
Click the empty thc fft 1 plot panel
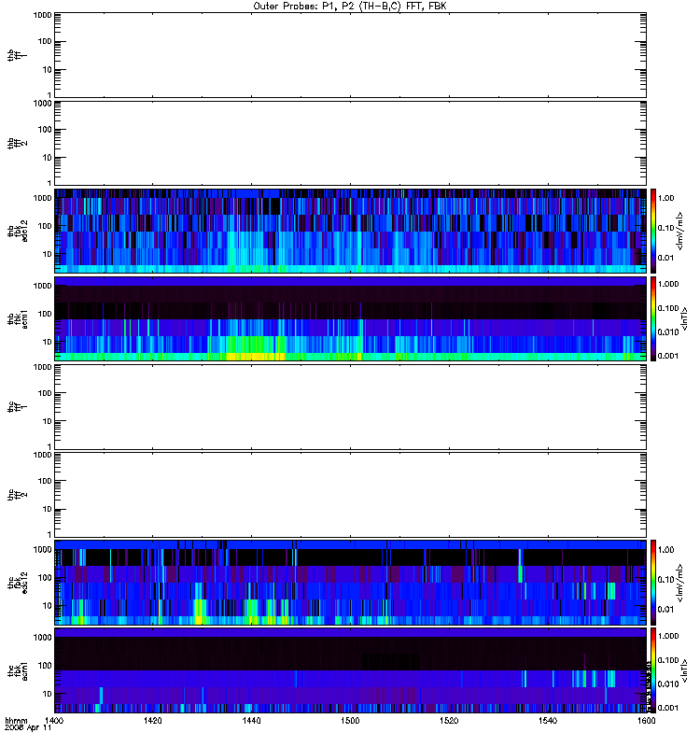tap(351, 407)
